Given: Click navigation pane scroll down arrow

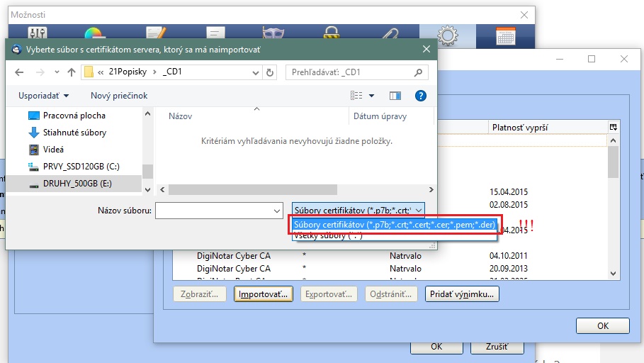Looking at the screenshot, I should pos(148,189).
